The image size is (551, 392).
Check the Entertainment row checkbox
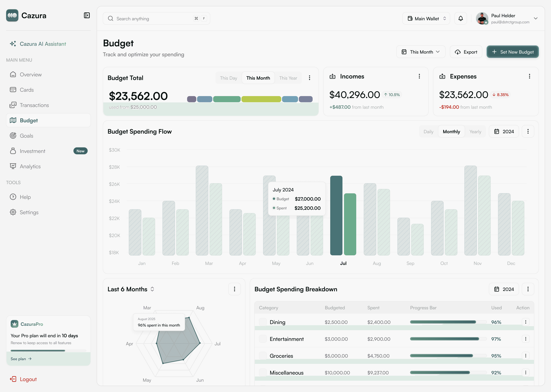click(x=263, y=339)
